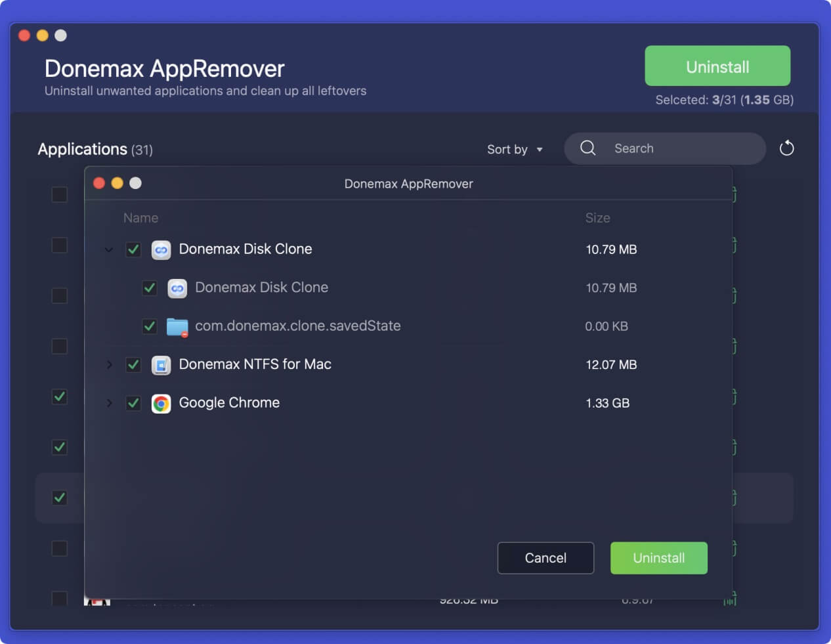Click the Google Chrome app icon

coord(161,403)
